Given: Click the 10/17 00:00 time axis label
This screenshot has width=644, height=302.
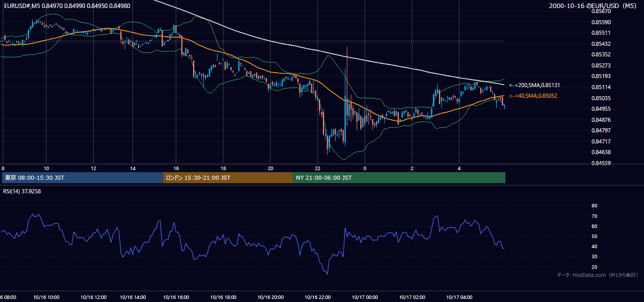Looking at the screenshot, I should (x=366, y=297).
